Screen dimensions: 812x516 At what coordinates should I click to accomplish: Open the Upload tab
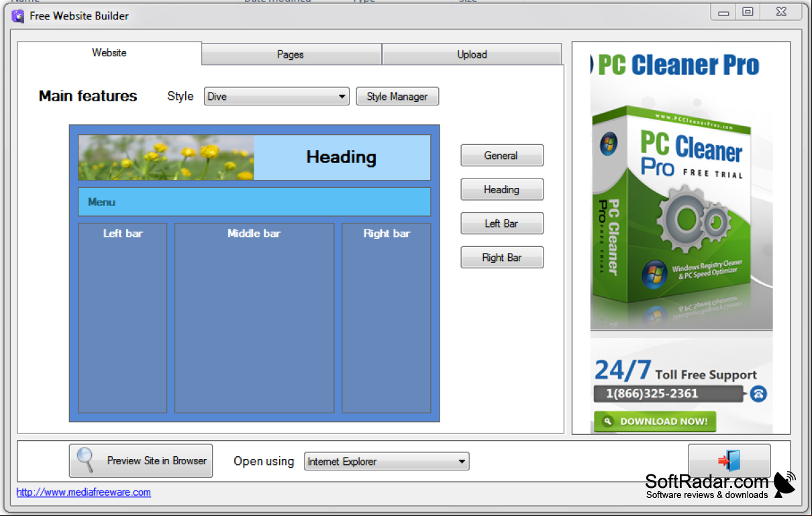tap(472, 54)
